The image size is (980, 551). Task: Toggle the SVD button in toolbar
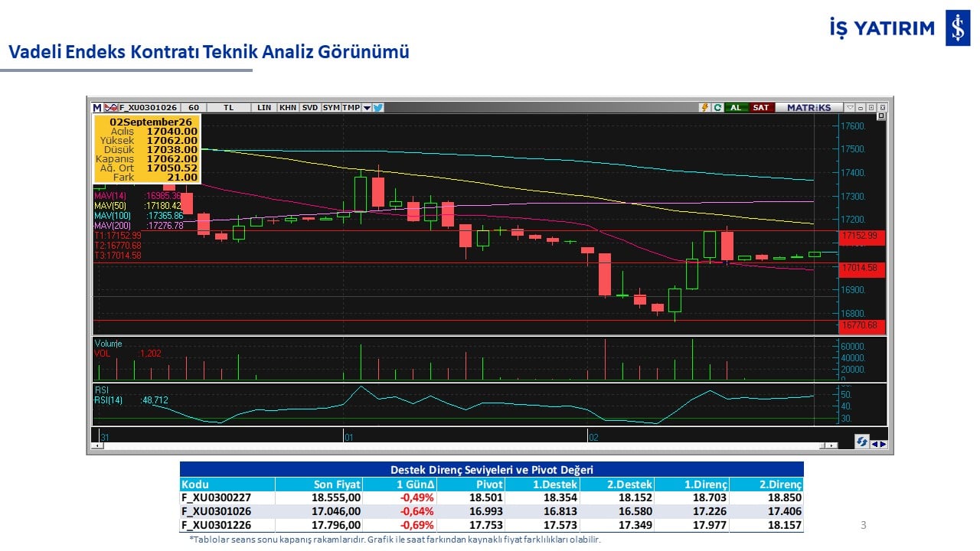pyautogui.click(x=310, y=108)
